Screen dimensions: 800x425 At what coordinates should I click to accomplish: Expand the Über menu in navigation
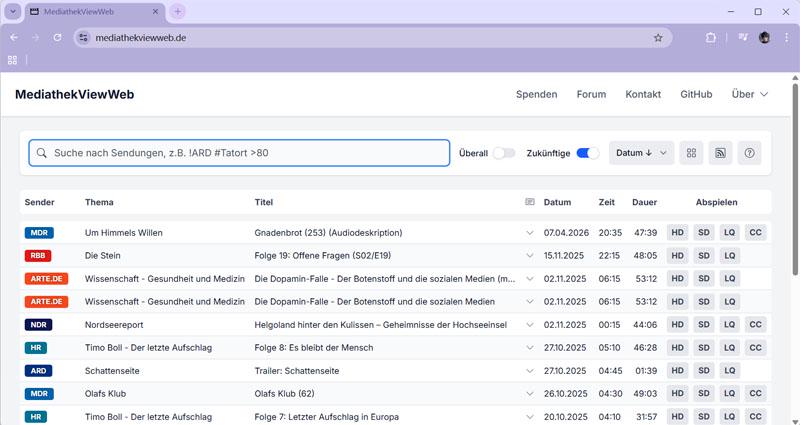click(x=749, y=94)
